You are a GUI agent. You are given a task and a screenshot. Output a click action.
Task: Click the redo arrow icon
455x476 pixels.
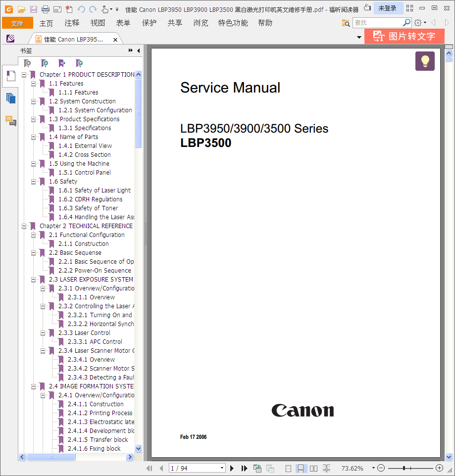pos(93,9)
